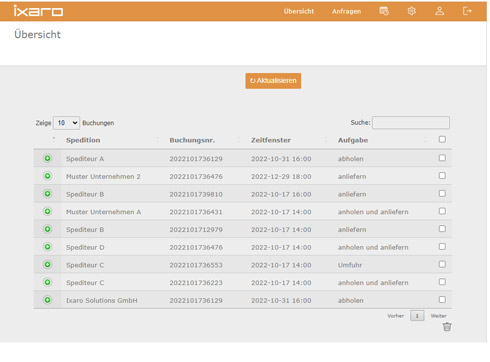Expand details for booking 202101736223
This screenshot has width=490, height=362.
(x=48, y=282)
